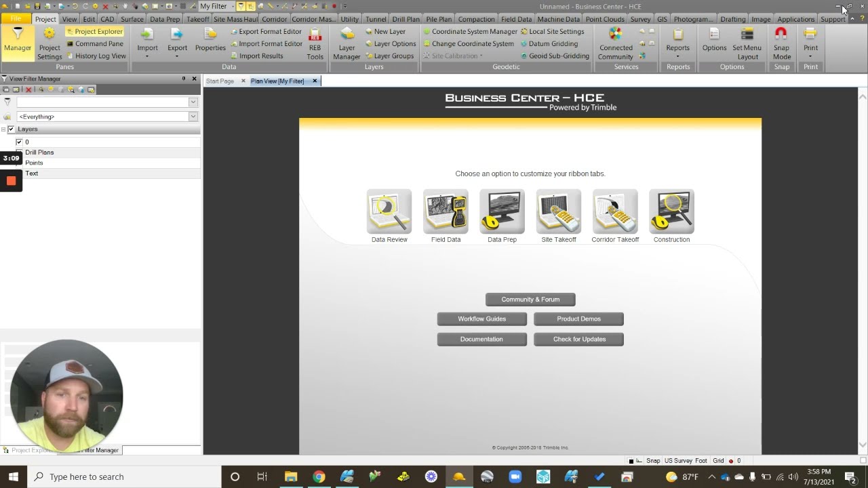Open the File menu

(15, 19)
